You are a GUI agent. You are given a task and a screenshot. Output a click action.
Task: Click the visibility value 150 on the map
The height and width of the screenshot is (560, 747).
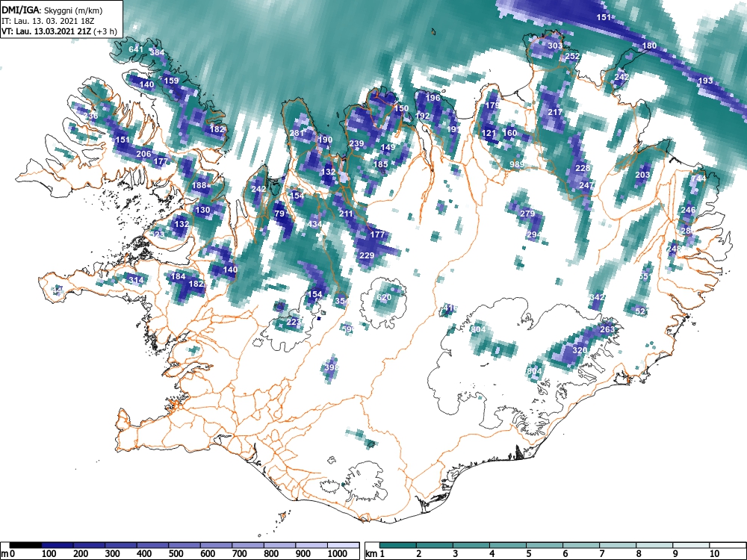click(401, 108)
